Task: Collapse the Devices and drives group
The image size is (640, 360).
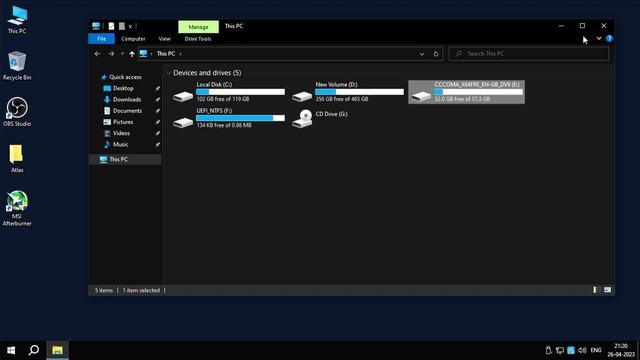Action: tap(169, 73)
